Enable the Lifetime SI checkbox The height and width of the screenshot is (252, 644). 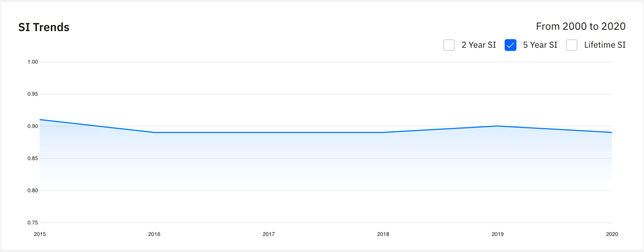(x=572, y=45)
